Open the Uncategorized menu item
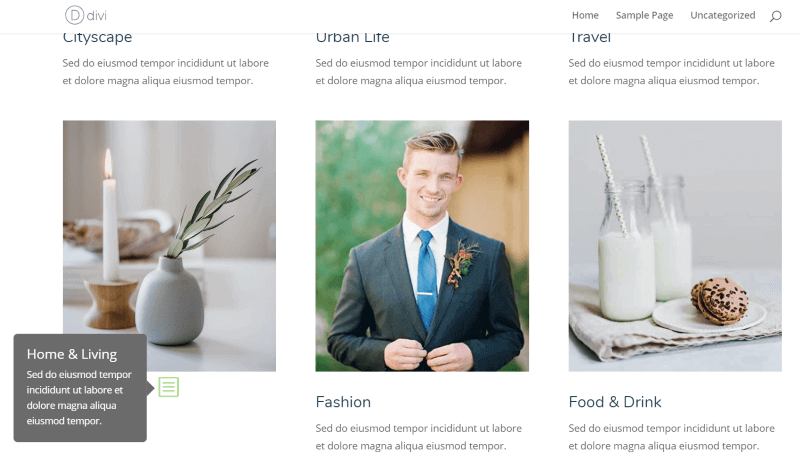The height and width of the screenshot is (466, 800). click(x=722, y=15)
